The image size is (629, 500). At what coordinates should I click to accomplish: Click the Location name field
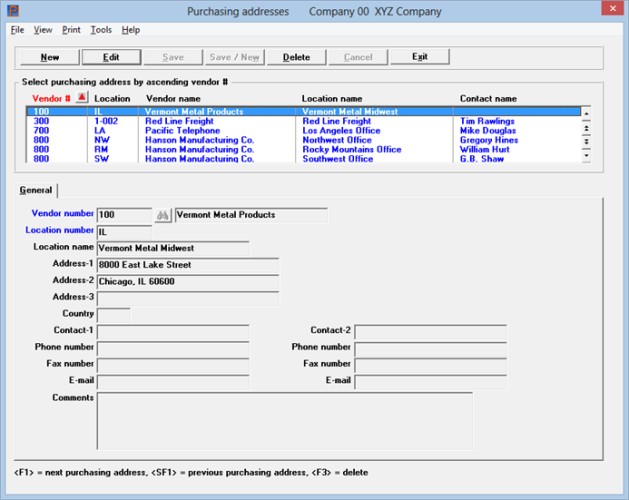click(173, 248)
